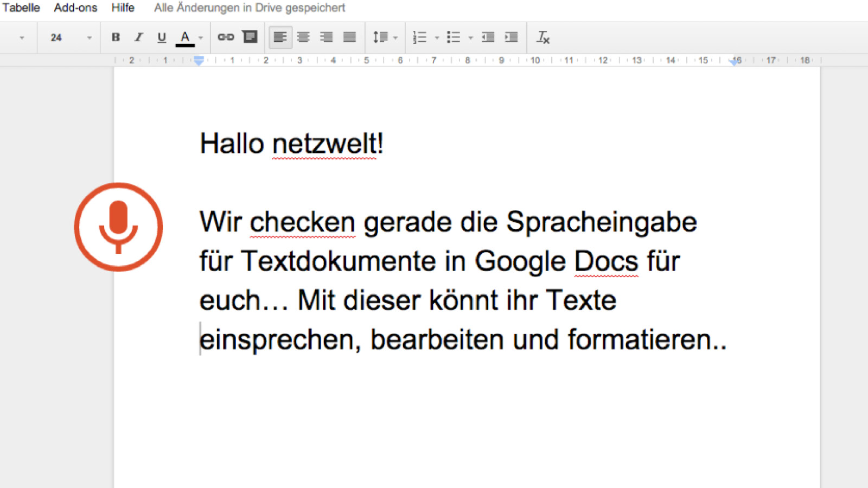Click the word 'bearbeiten' in the document
Viewport: 868px width, 488px height.
(437, 340)
